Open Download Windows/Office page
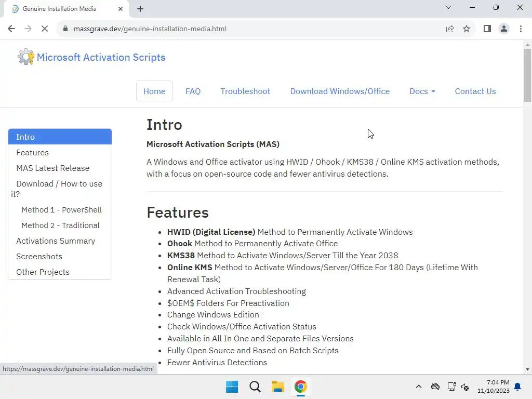 pyautogui.click(x=340, y=91)
